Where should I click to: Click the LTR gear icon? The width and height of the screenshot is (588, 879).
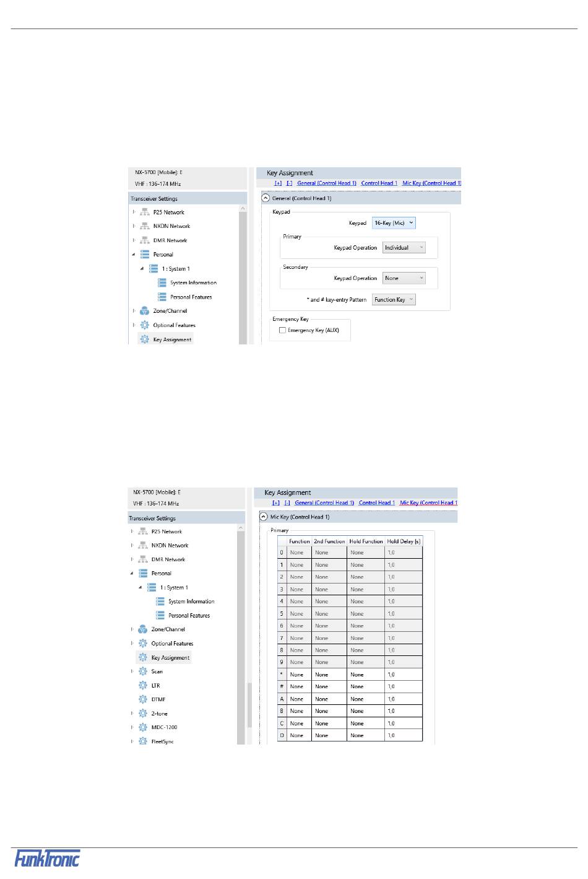pyautogui.click(x=143, y=685)
